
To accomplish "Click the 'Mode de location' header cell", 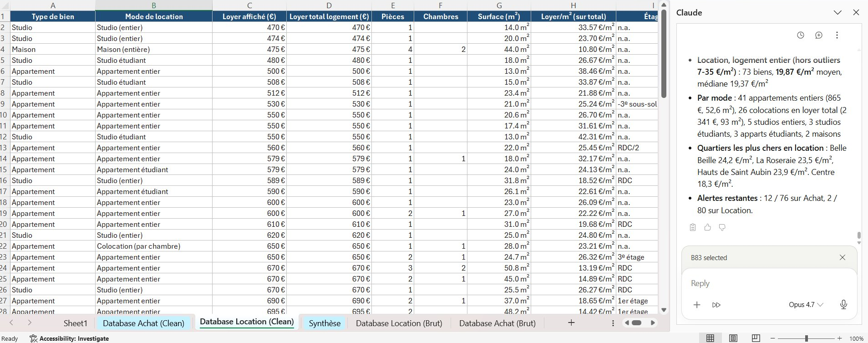I will 154,16.
